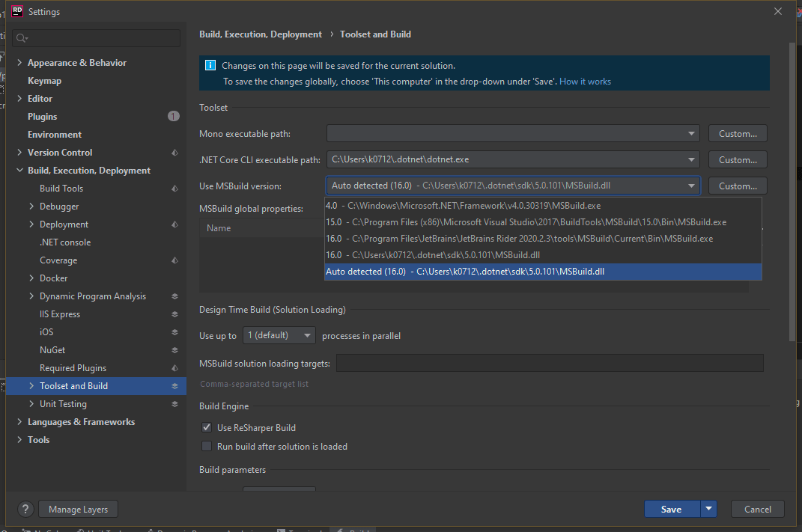The image size is (802, 532).
Task: Open the Mono executable path dropdown
Action: click(691, 133)
